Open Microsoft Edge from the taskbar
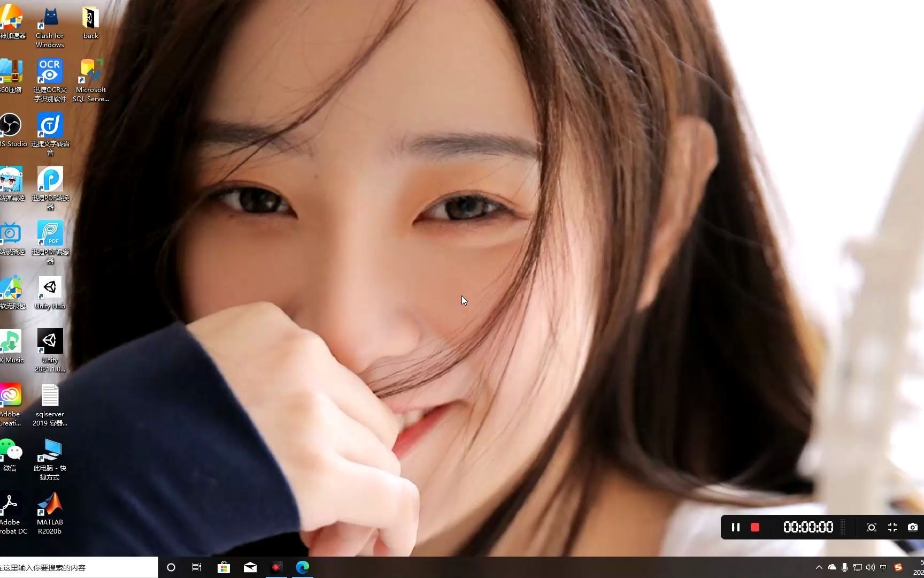This screenshot has width=924, height=578. [303, 567]
